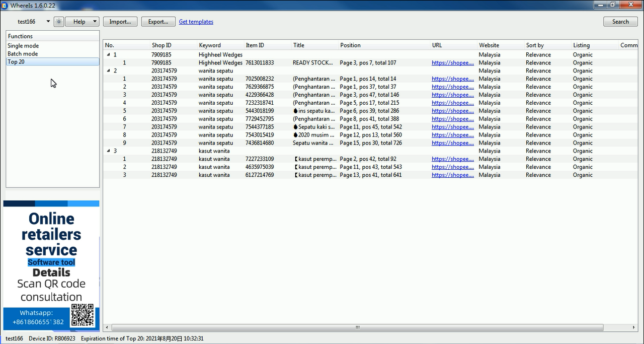Viewport: 644px width, 344px height.
Task: Select Single mode in Functions list
Action: coord(23,46)
